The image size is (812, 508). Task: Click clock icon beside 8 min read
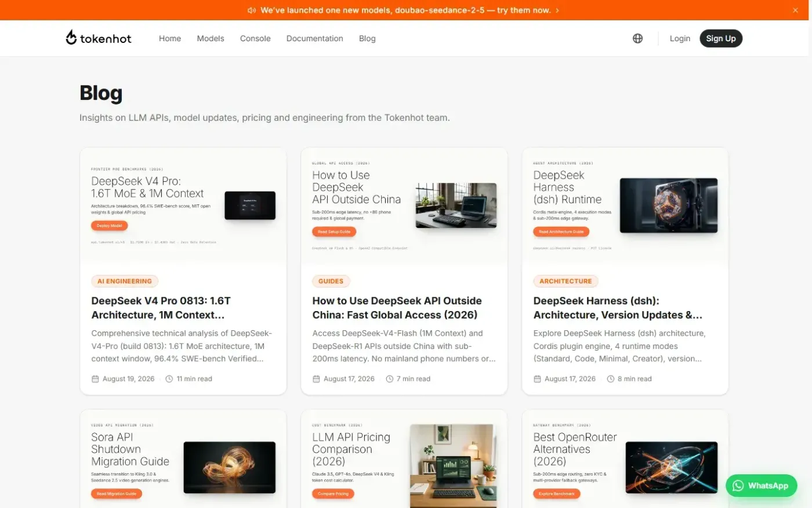click(611, 379)
